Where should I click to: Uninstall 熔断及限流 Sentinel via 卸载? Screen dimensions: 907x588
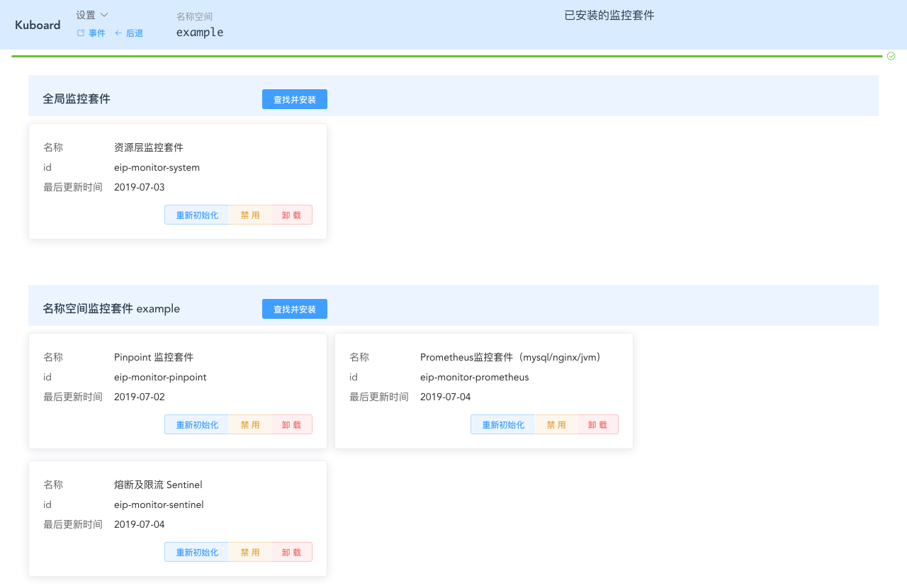point(291,552)
